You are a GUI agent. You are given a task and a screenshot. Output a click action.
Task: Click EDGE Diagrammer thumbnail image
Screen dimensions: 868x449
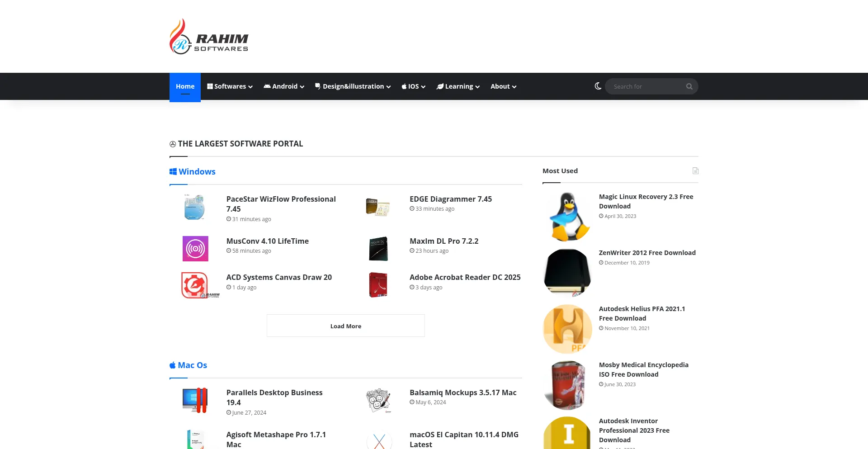click(x=378, y=207)
